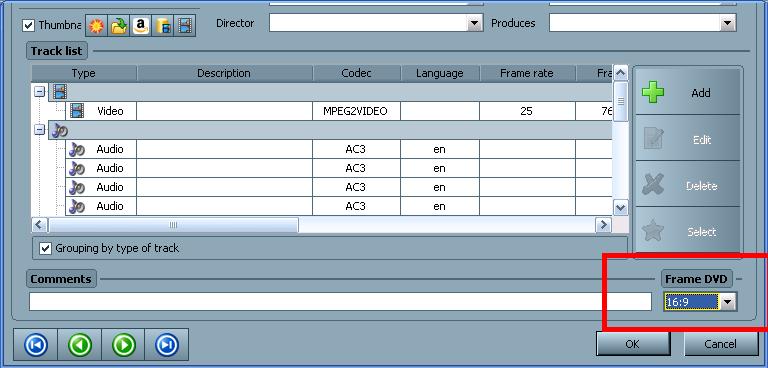This screenshot has height=368, width=768.
Task: Click the green plus Add button
Action: [x=688, y=92]
